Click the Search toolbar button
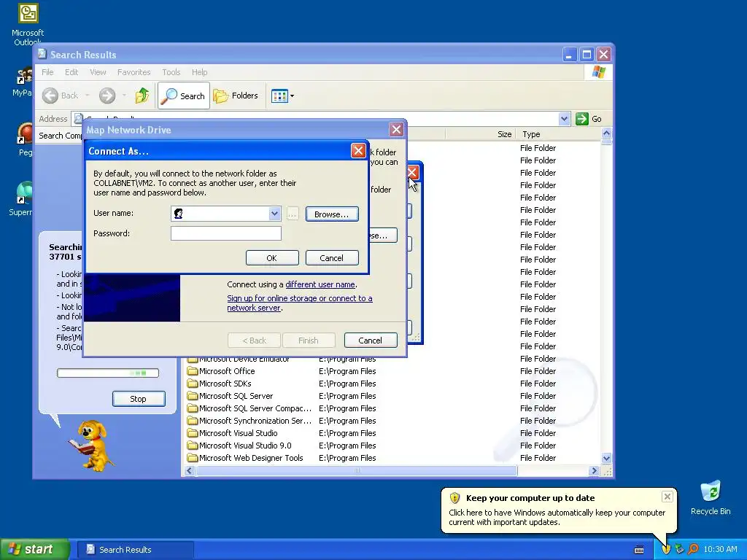 (183, 96)
